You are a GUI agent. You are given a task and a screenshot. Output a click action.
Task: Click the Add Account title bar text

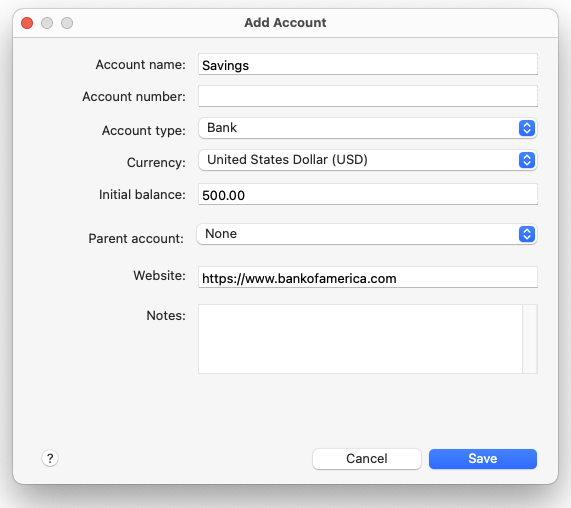[x=285, y=23]
